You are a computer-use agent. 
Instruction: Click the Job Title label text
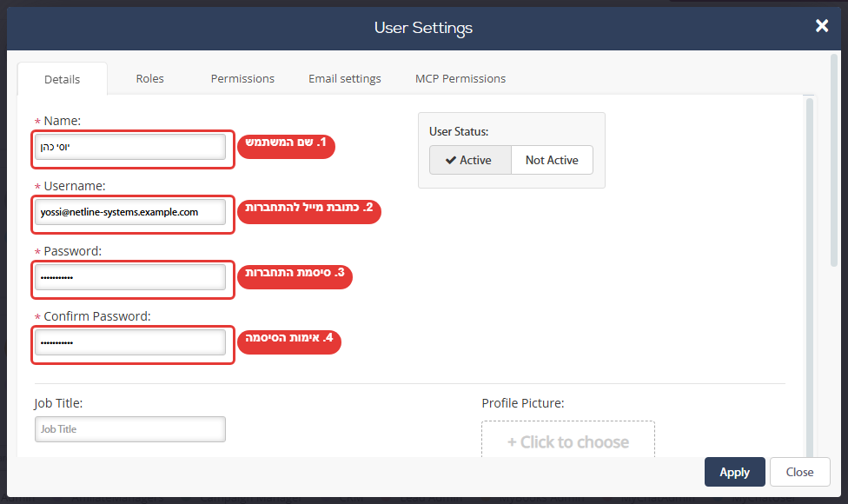pos(58,403)
